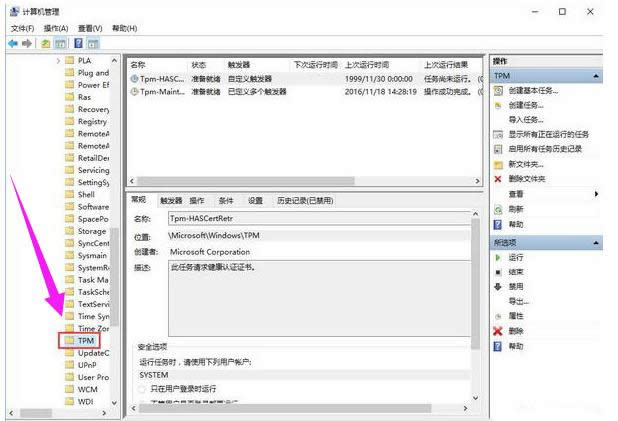
Task: Open the 查看 submenu in the Actions pane
Action: (x=596, y=194)
